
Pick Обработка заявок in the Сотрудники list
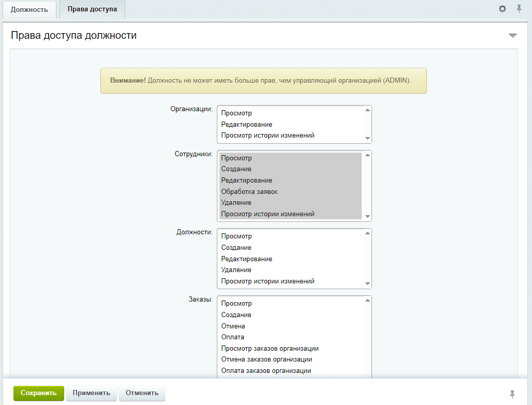[x=290, y=191]
